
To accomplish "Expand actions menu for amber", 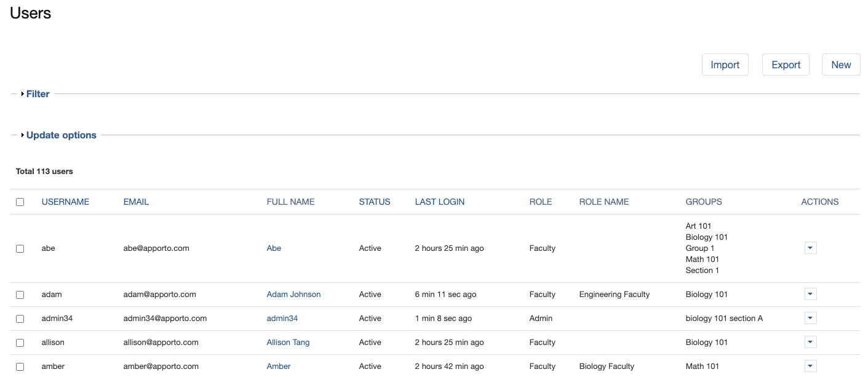I will (811, 366).
